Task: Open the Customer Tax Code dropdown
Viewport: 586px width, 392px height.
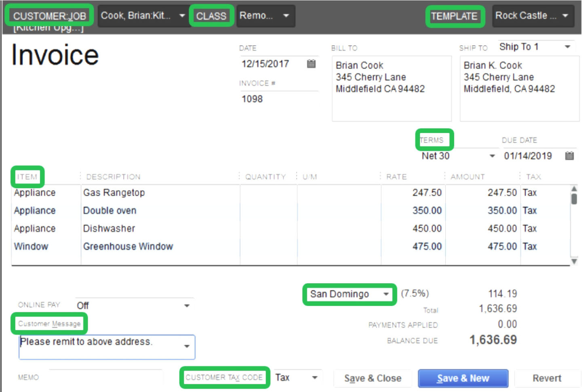Action: point(314,378)
